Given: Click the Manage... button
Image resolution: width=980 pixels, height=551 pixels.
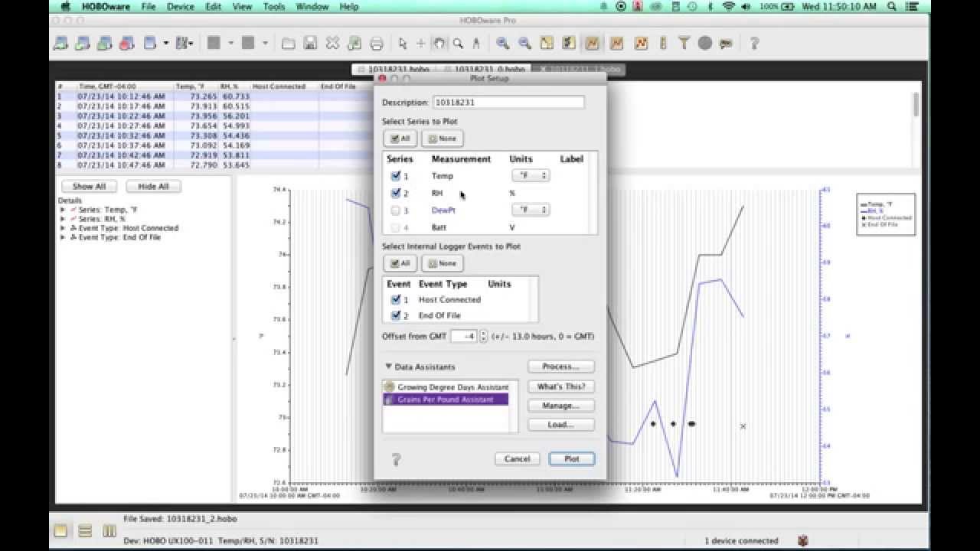Looking at the screenshot, I should (x=561, y=406).
